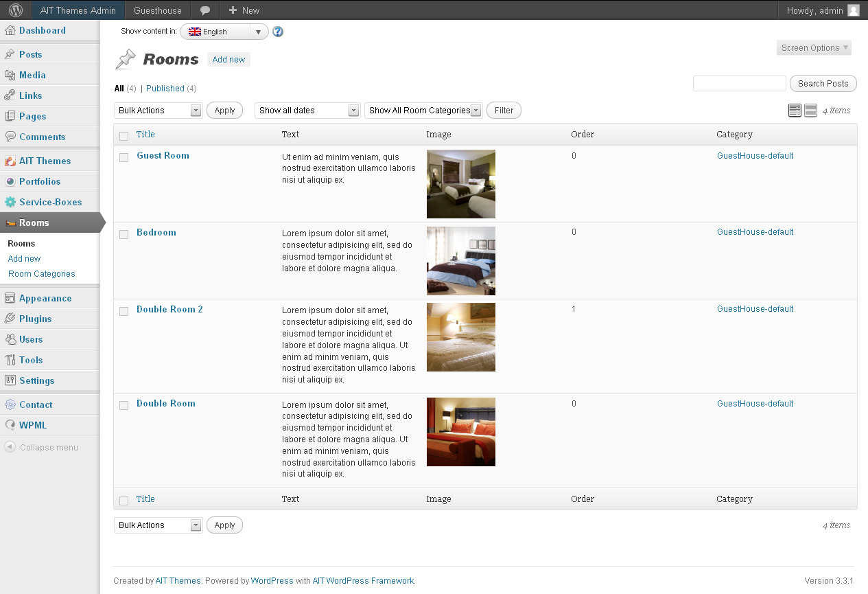The image size is (868, 594).
Task: Tick the checkbox next to Double Room 2
Action: coord(124,311)
